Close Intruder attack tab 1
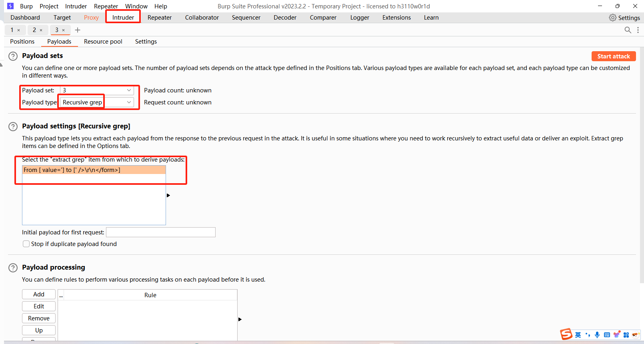Screen dimensions: 644x344 pos(19,30)
